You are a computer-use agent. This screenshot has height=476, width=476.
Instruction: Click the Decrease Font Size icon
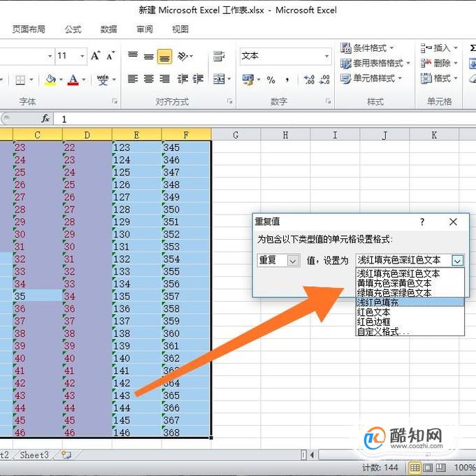point(110,55)
